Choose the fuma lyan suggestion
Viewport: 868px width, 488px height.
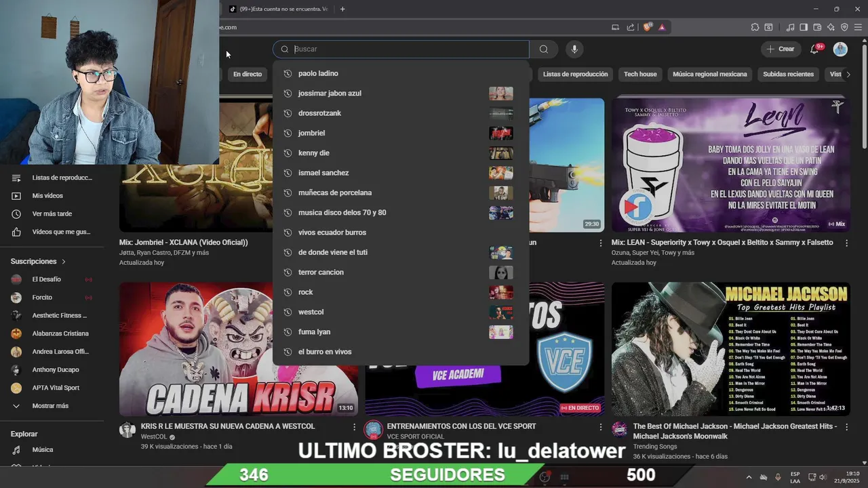[x=401, y=332]
